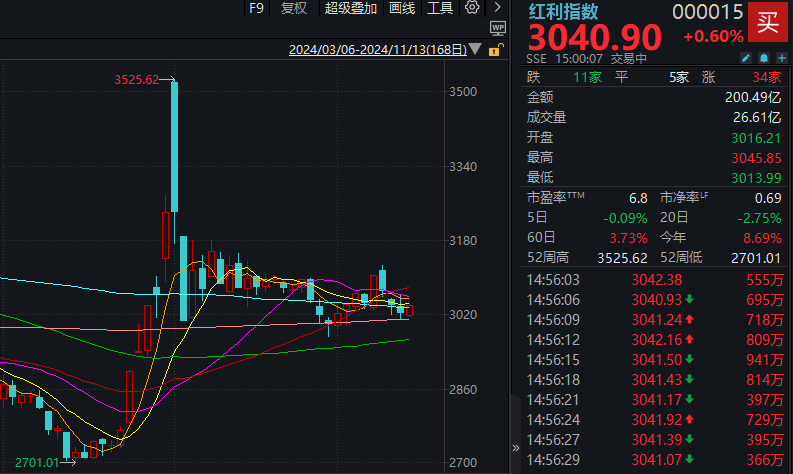Screen dimensions: 793x474
Task: Open date range dropdown triangle
Action: 475,49
